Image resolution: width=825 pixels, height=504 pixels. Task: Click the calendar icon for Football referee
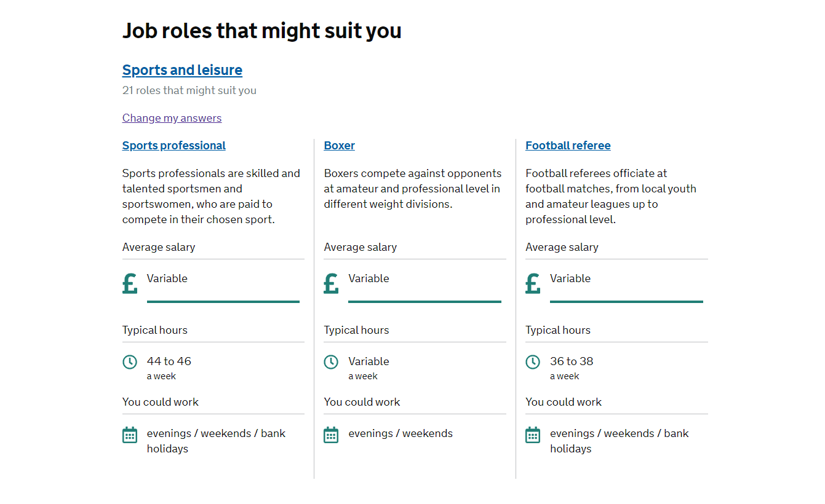coord(533,435)
